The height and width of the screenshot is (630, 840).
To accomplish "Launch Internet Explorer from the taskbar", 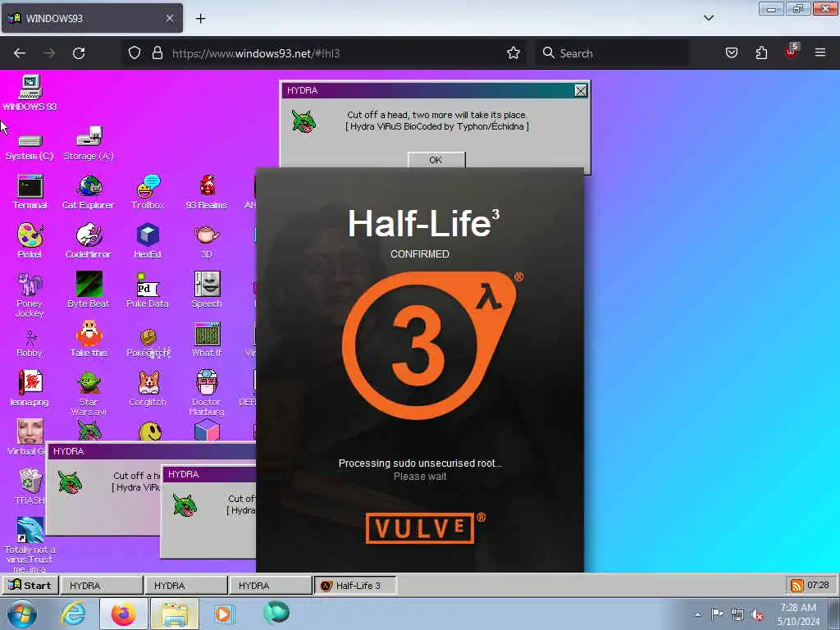I will [72, 614].
